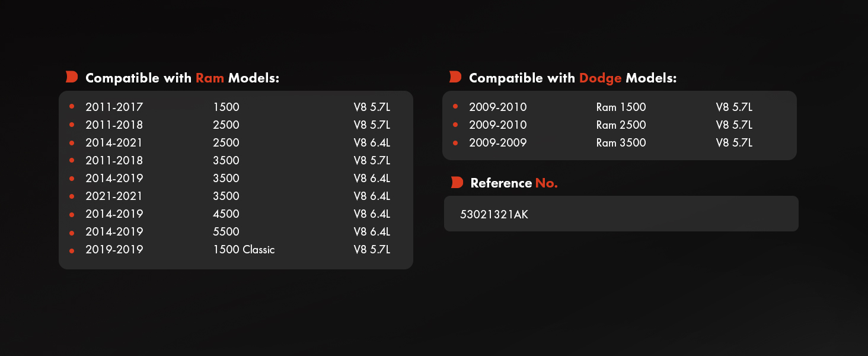868x356 pixels.
Task: Click the year range 2019-2019
Action: coord(114,250)
